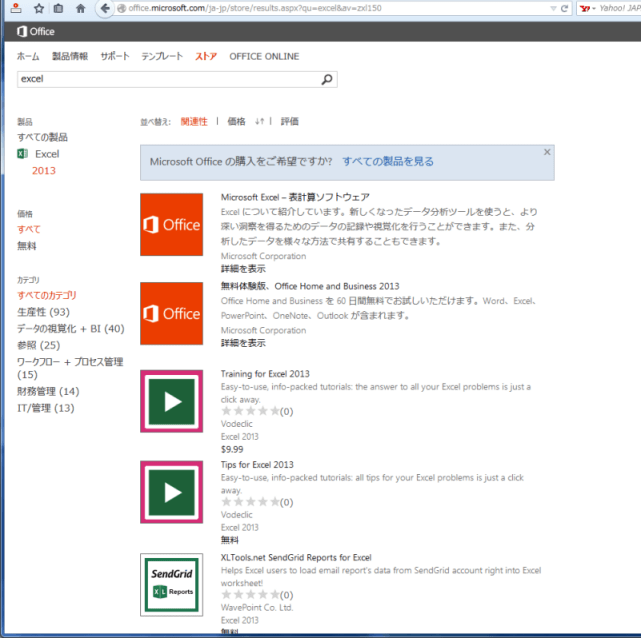The width and height of the screenshot is (641, 638).
Task: Select the 2013 version filter
Action: click(x=44, y=170)
